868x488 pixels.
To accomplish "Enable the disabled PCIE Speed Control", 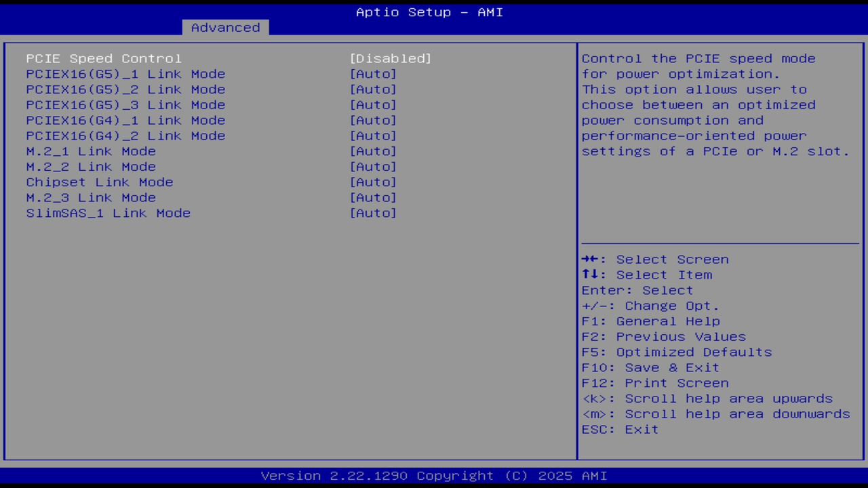I will (x=391, y=58).
